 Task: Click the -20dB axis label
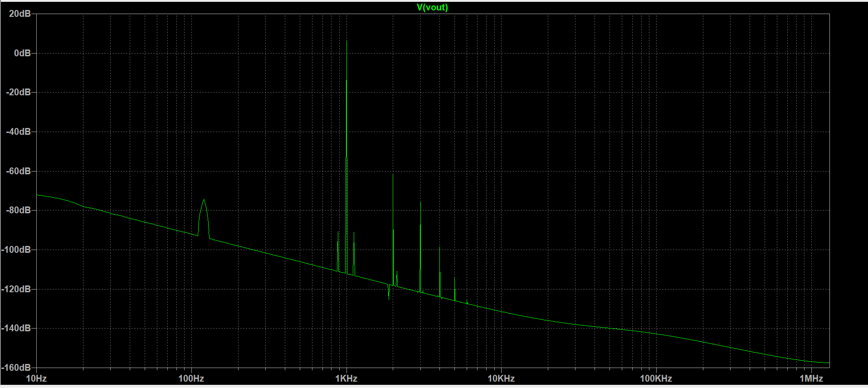pos(18,92)
